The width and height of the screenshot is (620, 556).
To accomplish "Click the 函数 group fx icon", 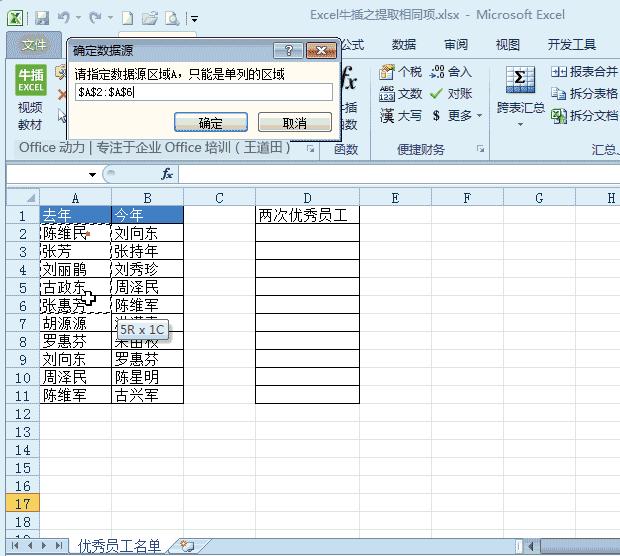I will tap(348, 78).
